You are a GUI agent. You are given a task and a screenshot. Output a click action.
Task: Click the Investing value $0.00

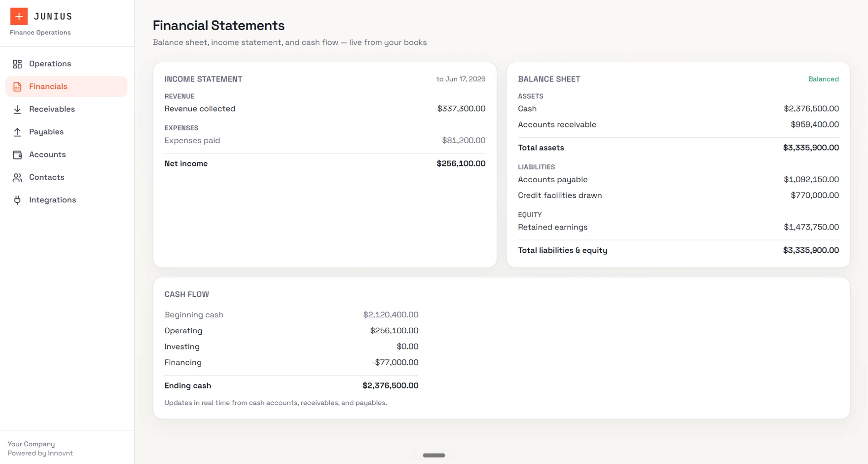[x=407, y=347]
